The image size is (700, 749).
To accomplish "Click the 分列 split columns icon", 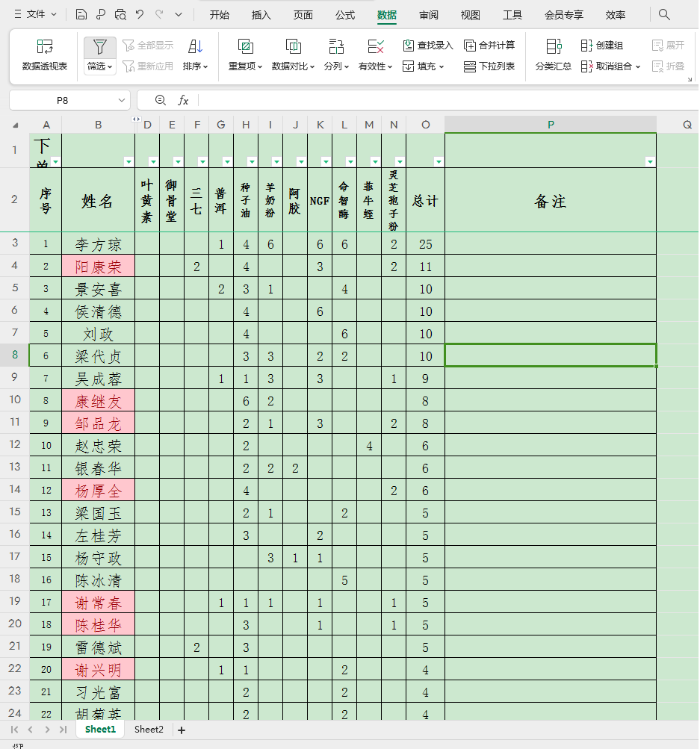I will (336, 46).
